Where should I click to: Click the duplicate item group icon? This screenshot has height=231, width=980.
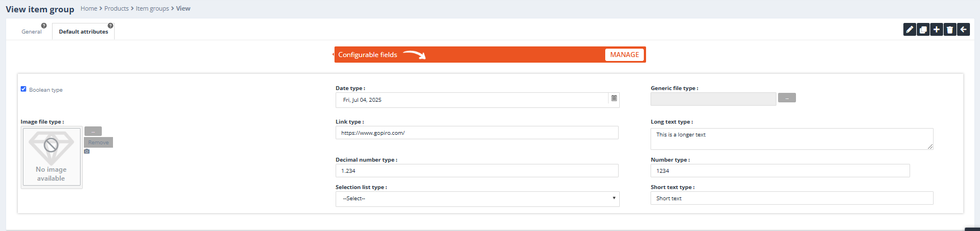(x=923, y=30)
